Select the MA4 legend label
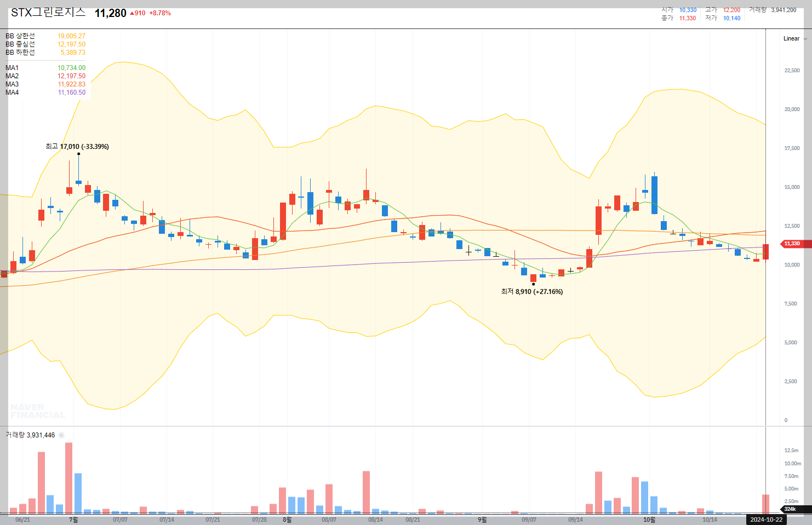 tap(12, 93)
